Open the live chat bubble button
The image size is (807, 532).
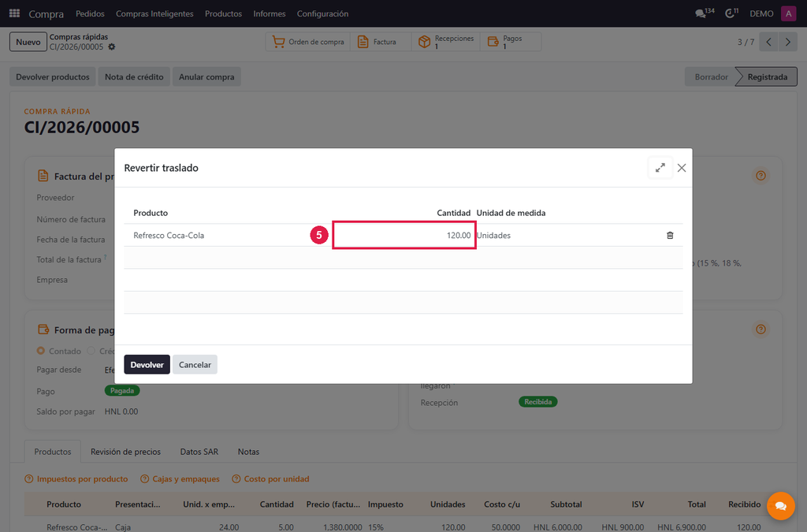pyautogui.click(x=780, y=506)
